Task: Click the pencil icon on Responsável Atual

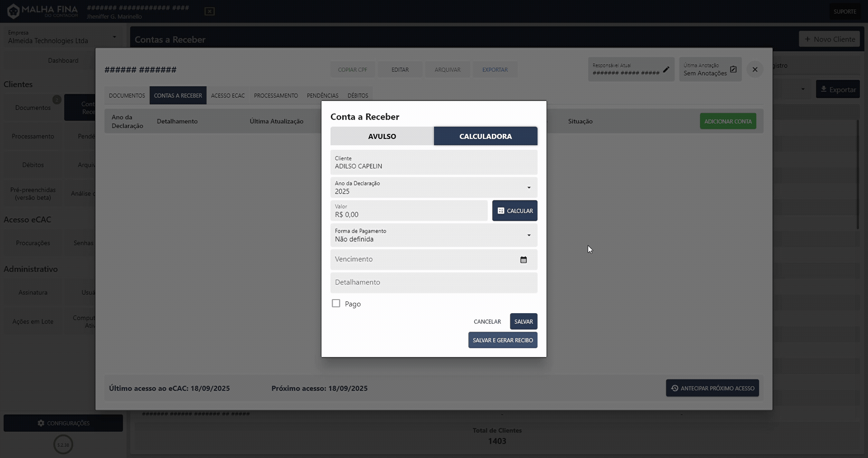Action: 667,69
